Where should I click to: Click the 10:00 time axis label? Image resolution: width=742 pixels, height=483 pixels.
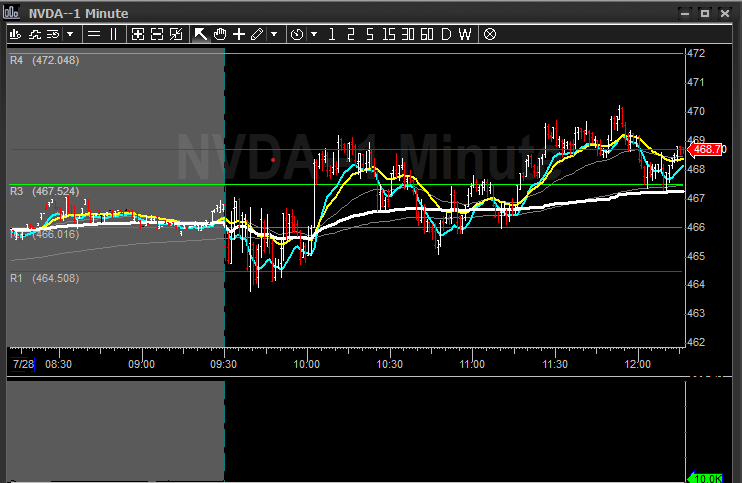coord(307,364)
